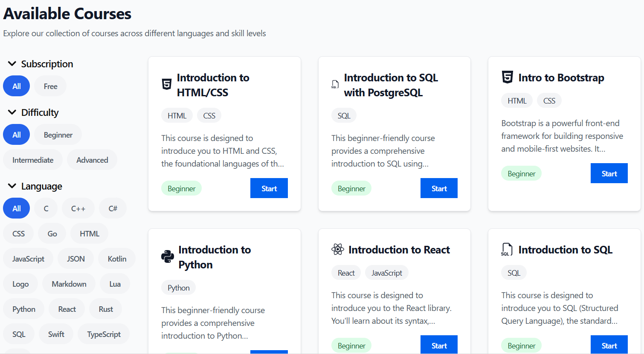Click HTML tag on HTML/CSS course card
This screenshot has height=354, width=644.
pyautogui.click(x=177, y=115)
